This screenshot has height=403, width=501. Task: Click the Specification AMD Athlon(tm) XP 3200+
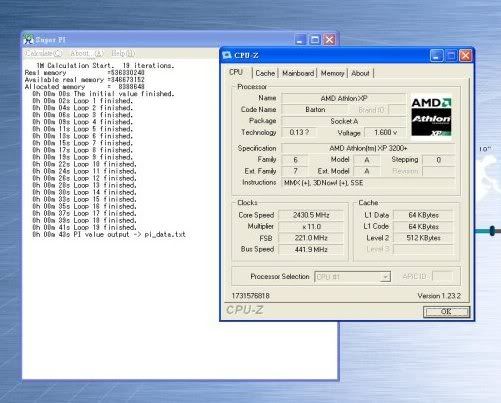[368, 148]
